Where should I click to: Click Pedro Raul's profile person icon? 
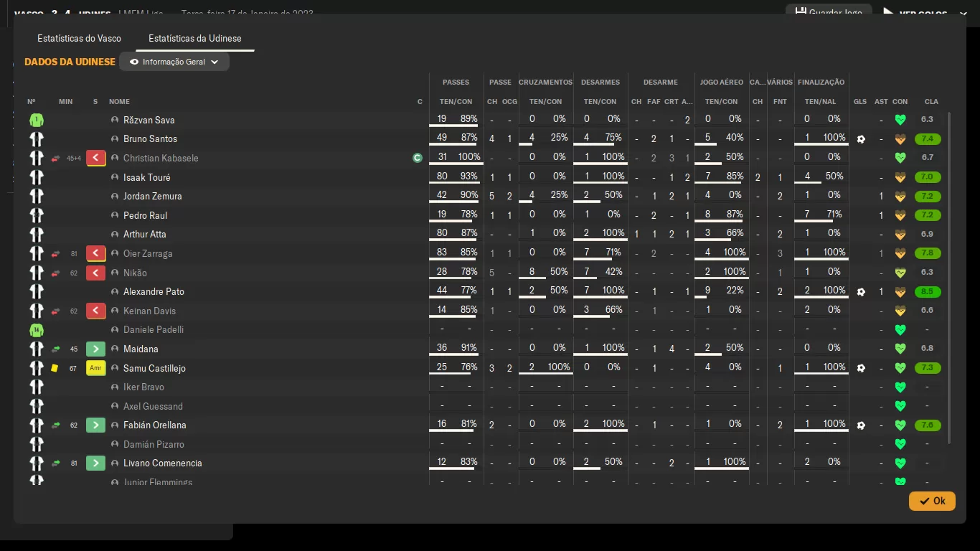pyautogui.click(x=115, y=215)
